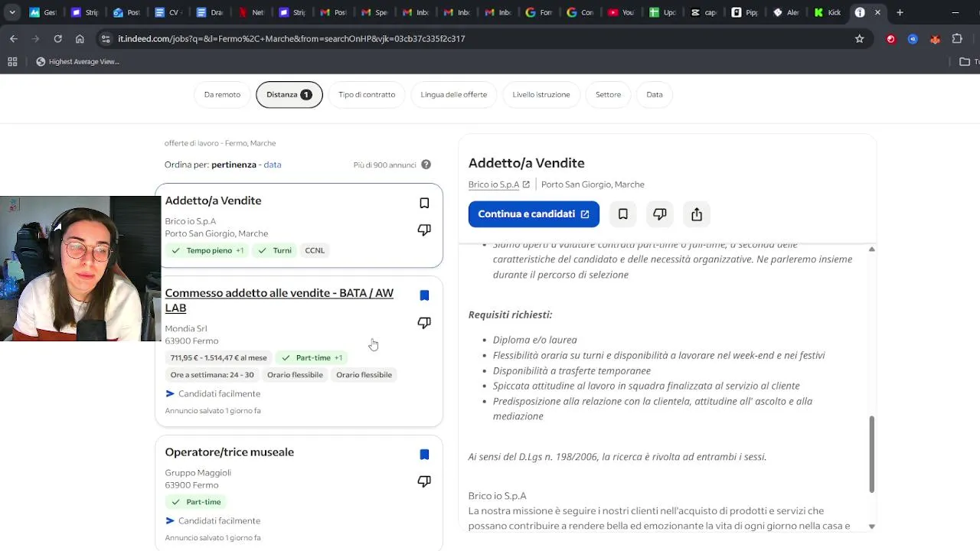This screenshot has width=980, height=551.
Task: Open the Apps grid in bookmarks bar
Action: pyautogui.click(x=12, y=62)
